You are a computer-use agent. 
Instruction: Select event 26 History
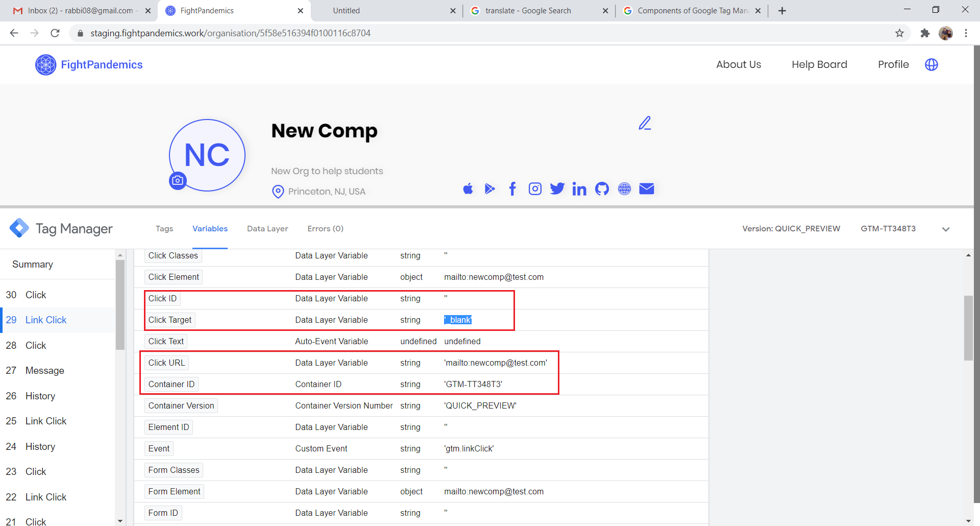[58, 396]
